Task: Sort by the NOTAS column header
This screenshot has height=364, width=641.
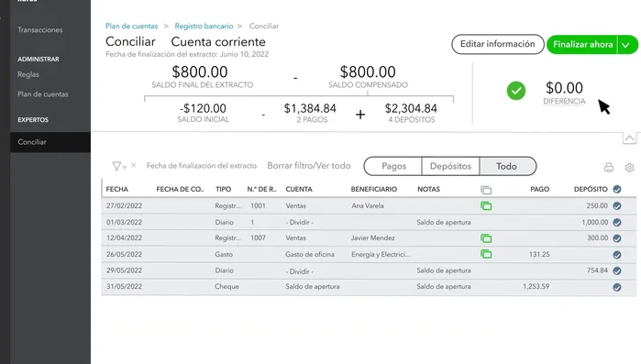Action: coord(428,189)
